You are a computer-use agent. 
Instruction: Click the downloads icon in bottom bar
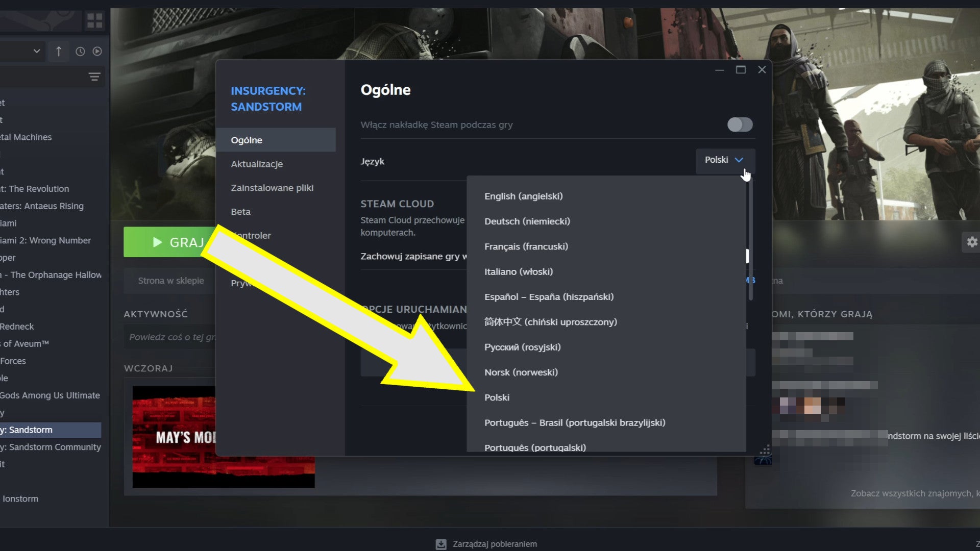441,544
